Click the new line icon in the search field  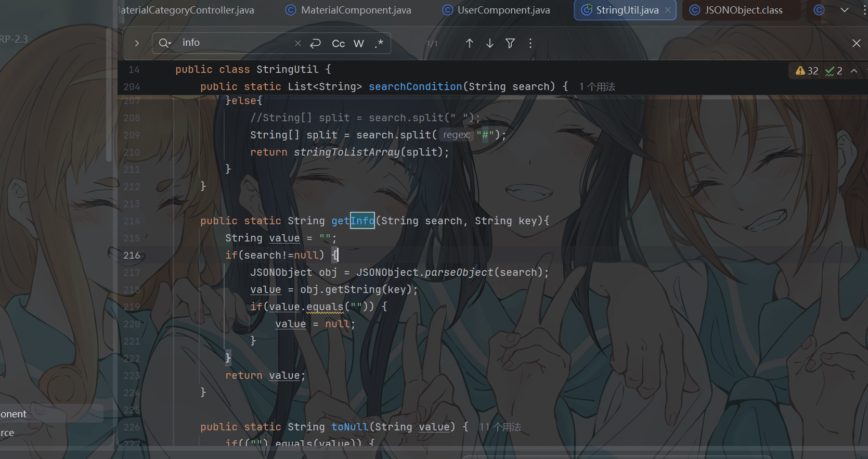click(x=315, y=43)
